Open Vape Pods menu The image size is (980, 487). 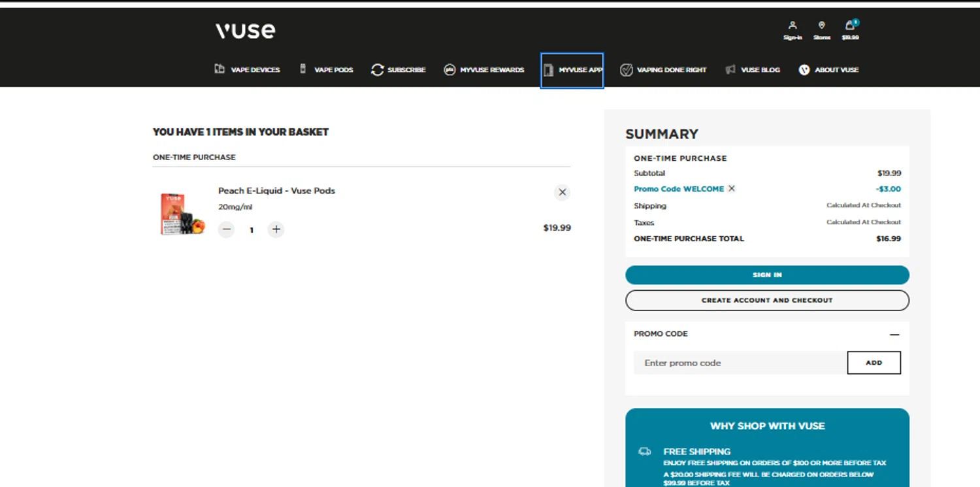(x=334, y=70)
